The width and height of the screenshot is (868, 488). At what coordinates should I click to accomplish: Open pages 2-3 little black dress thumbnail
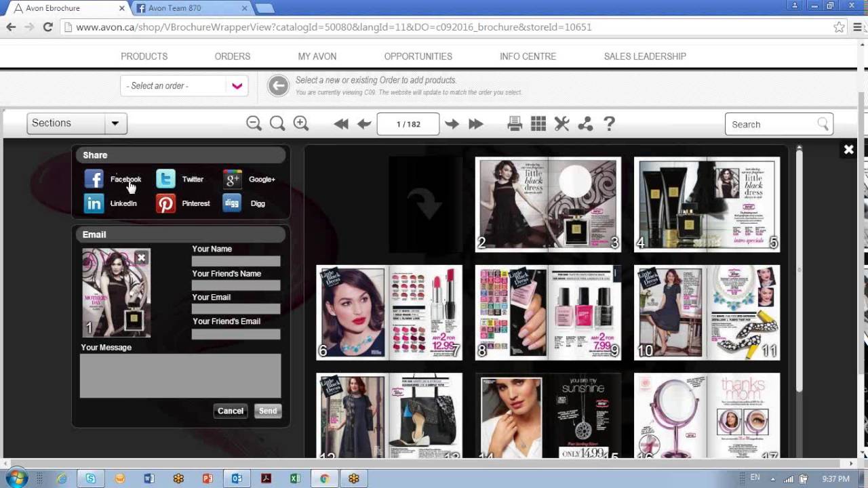(548, 205)
